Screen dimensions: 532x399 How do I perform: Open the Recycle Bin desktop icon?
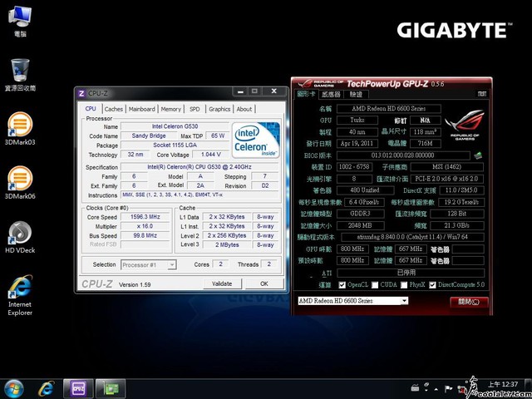click(20, 75)
